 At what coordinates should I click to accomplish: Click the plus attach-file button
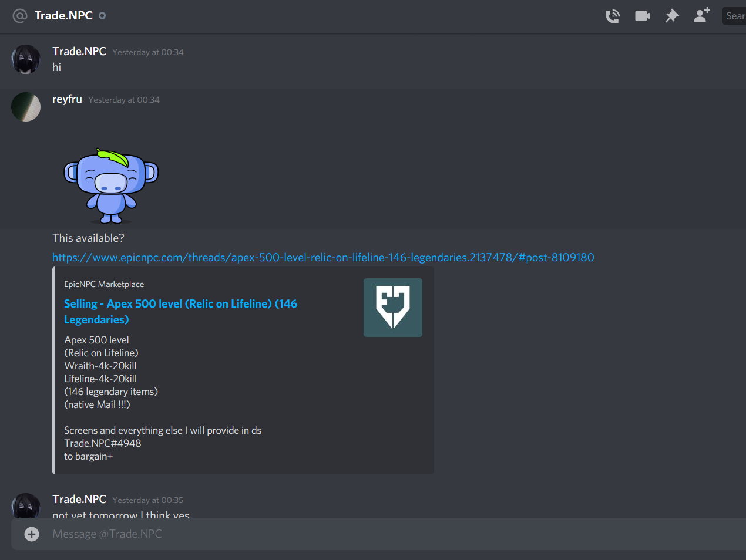(x=32, y=534)
